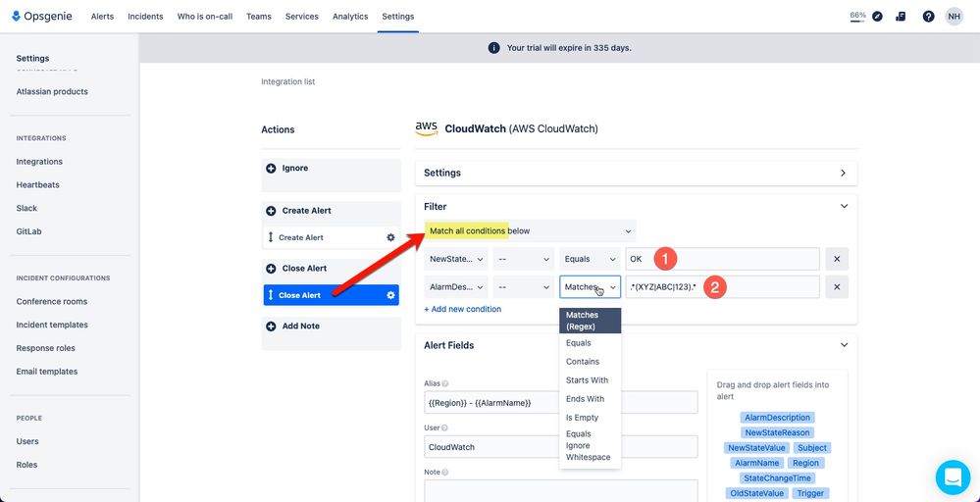View the 66% setup progress indicator
The height and width of the screenshot is (502, 980).
(857, 17)
